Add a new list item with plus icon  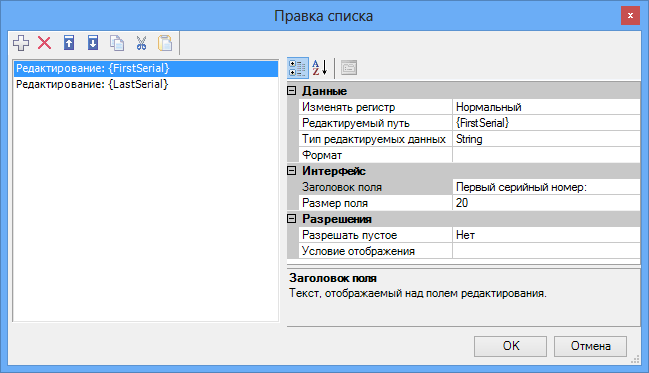pos(21,43)
